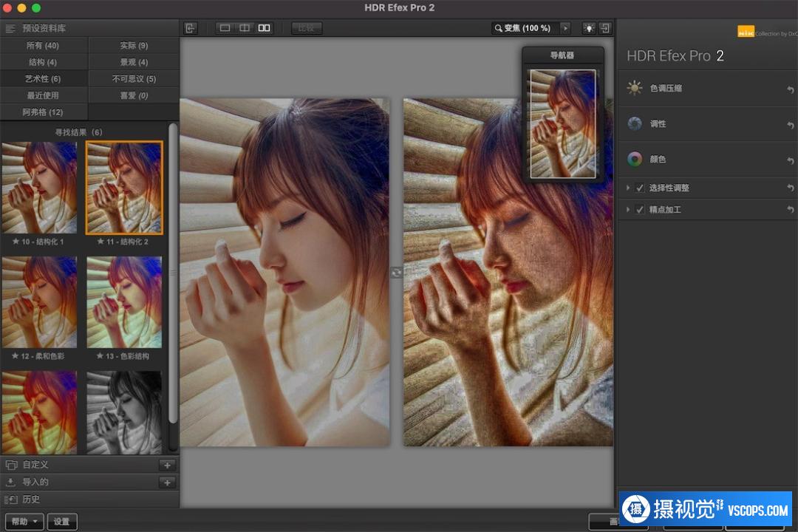Apply preset 10 - 结构化 1 thumbnail
This screenshot has width=798, height=532.
[x=39, y=188]
